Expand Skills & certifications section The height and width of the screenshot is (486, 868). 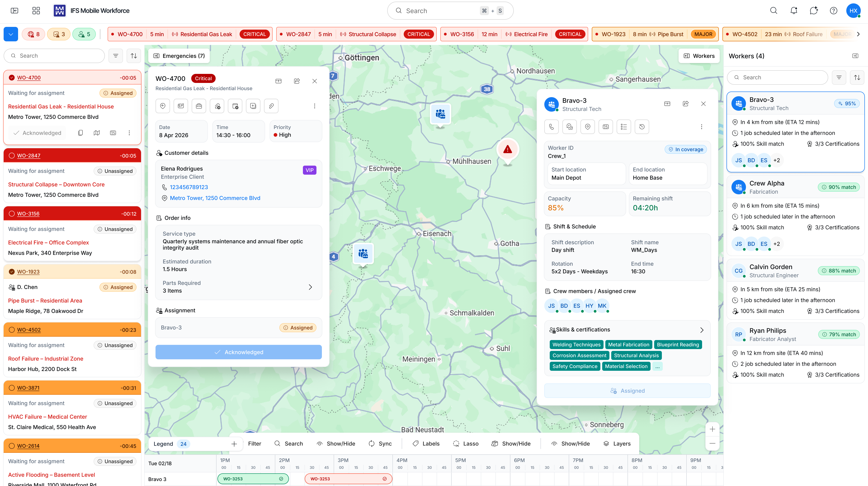coord(702,330)
